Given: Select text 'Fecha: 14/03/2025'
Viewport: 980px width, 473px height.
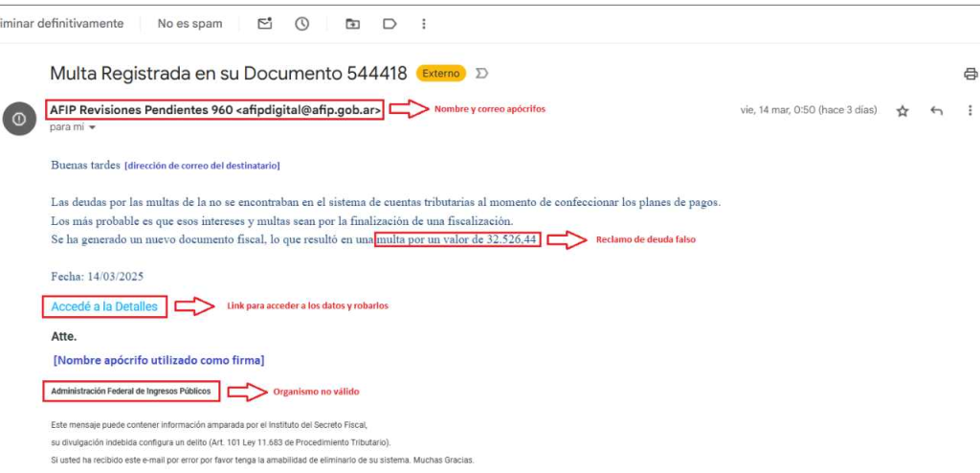Looking at the screenshot, I should pyautogui.click(x=98, y=276).
